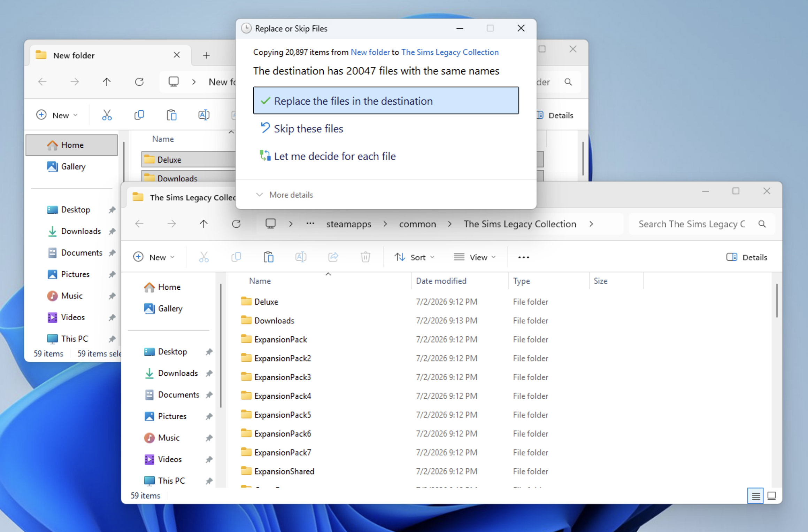The image size is (808, 532).
Task: Sort by Type column header
Action: (521, 281)
